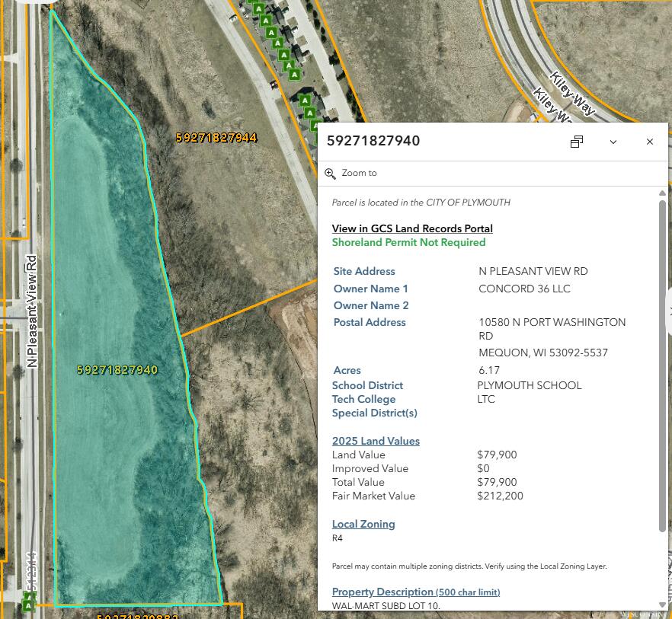Open the 2025 Land Values link

pos(376,441)
